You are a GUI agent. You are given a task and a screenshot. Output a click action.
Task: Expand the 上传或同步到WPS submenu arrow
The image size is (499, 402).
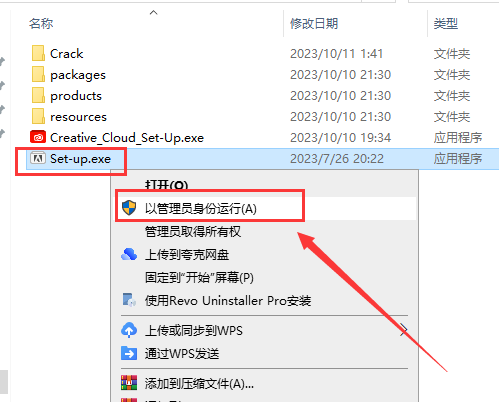tap(403, 330)
